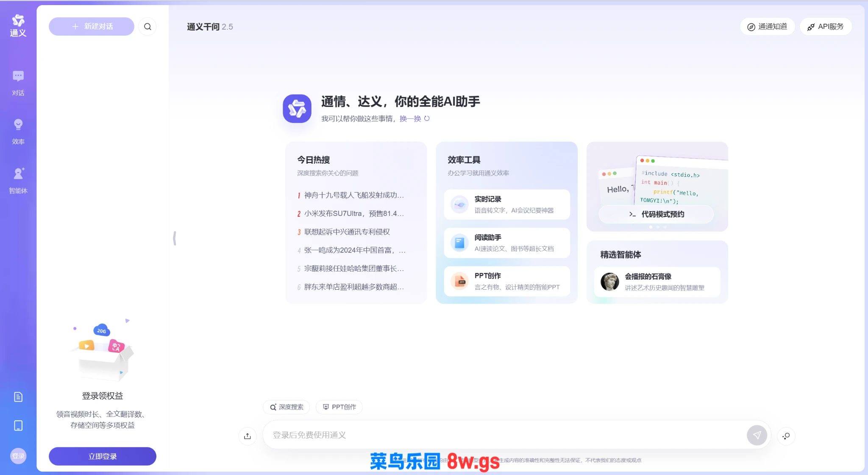Open the 会播报的石膏像 agent card
This screenshot has height=475, width=868.
tap(657, 282)
